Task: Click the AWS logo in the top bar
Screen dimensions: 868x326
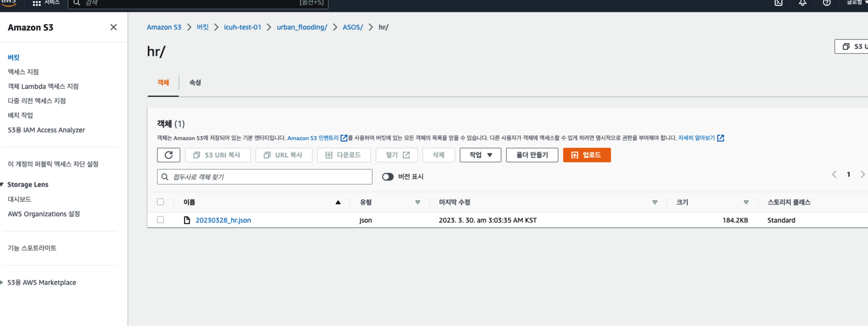Action: [8, 2]
